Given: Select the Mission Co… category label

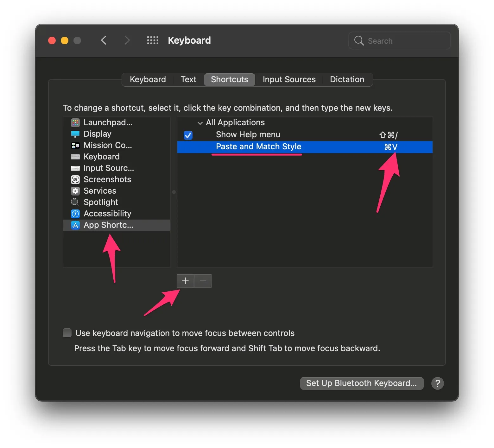Looking at the screenshot, I should click(108, 145).
